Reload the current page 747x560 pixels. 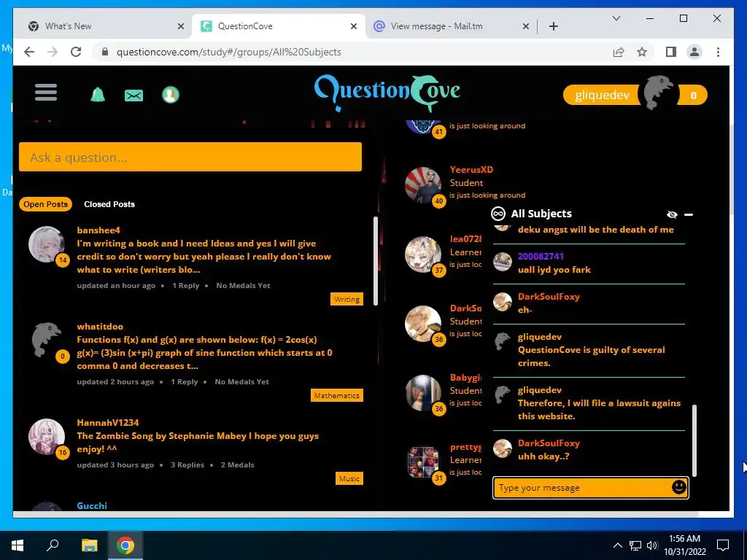76,52
